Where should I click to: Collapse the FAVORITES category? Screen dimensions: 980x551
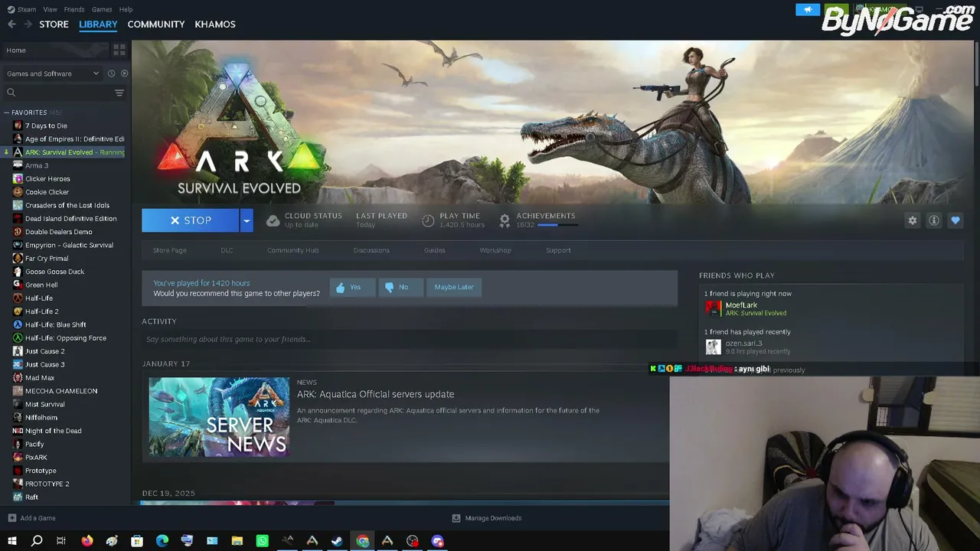coord(7,112)
